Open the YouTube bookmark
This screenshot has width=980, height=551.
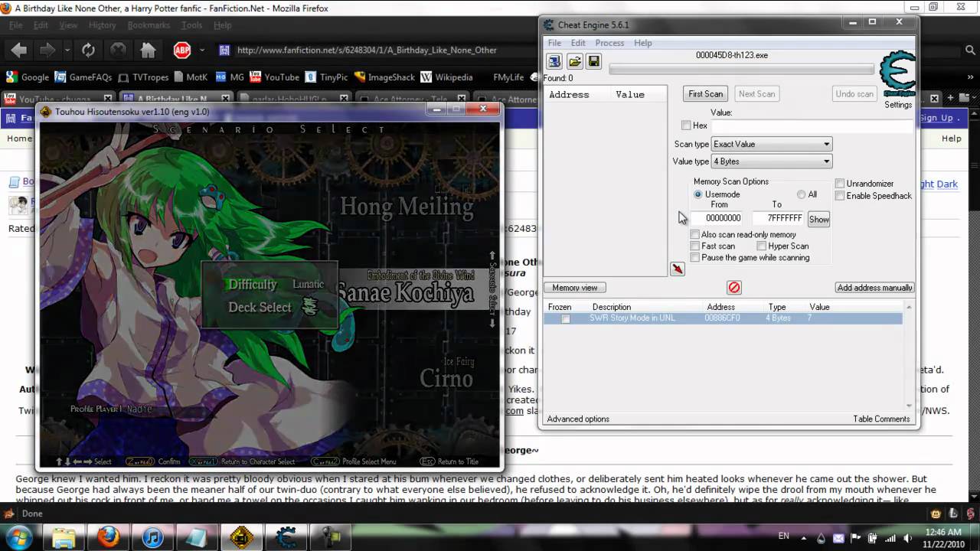tap(275, 77)
